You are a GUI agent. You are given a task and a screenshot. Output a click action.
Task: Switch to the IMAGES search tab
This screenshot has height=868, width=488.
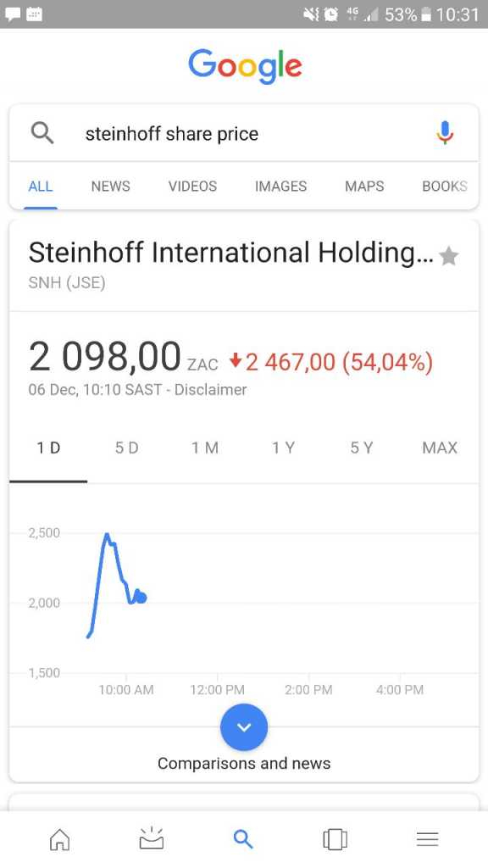[x=280, y=186]
